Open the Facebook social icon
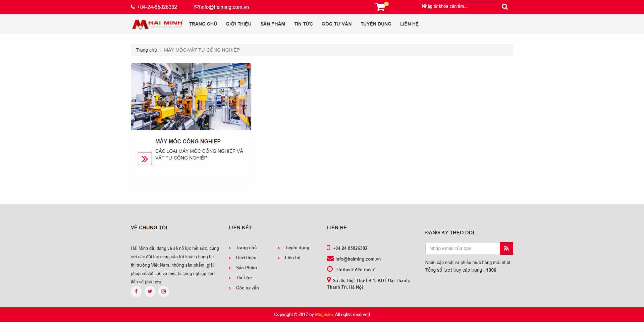This screenshot has height=322, width=644. [x=136, y=291]
